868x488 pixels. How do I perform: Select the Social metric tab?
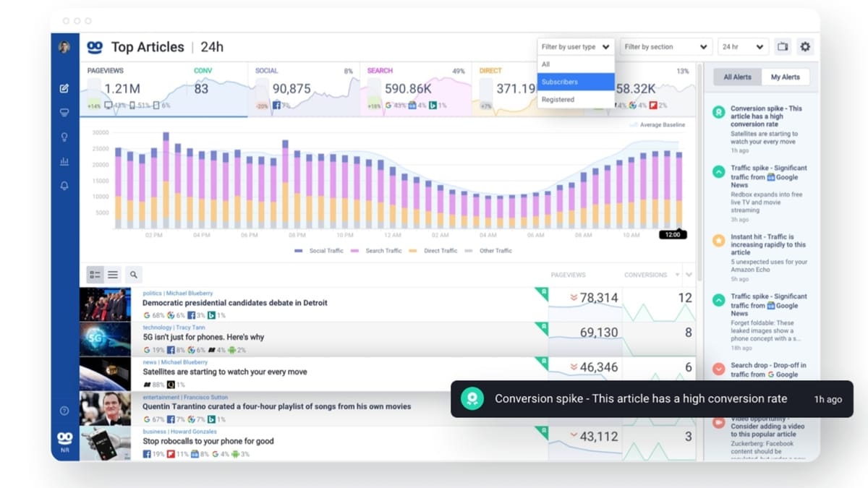coord(304,90)
